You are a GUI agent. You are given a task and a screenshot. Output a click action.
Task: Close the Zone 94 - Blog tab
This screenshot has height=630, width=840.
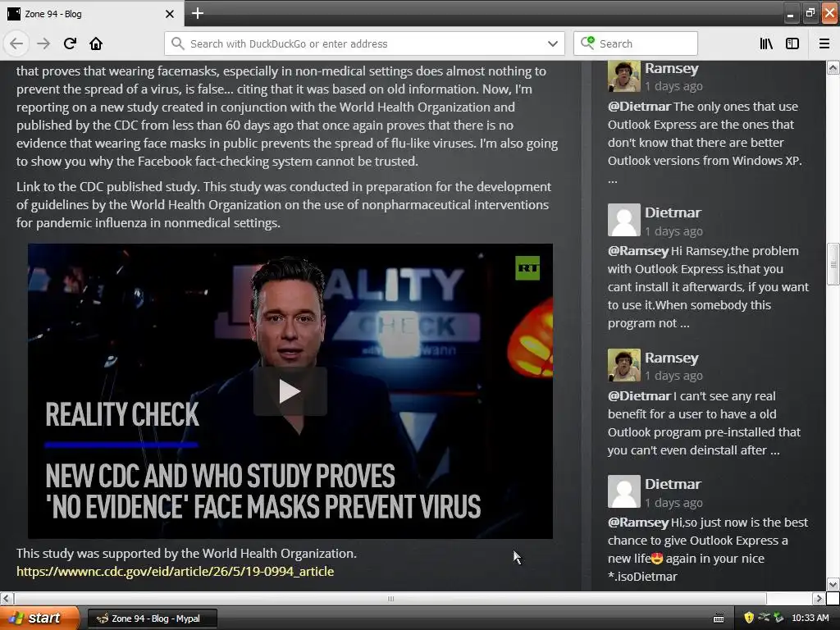coord(170,14)
